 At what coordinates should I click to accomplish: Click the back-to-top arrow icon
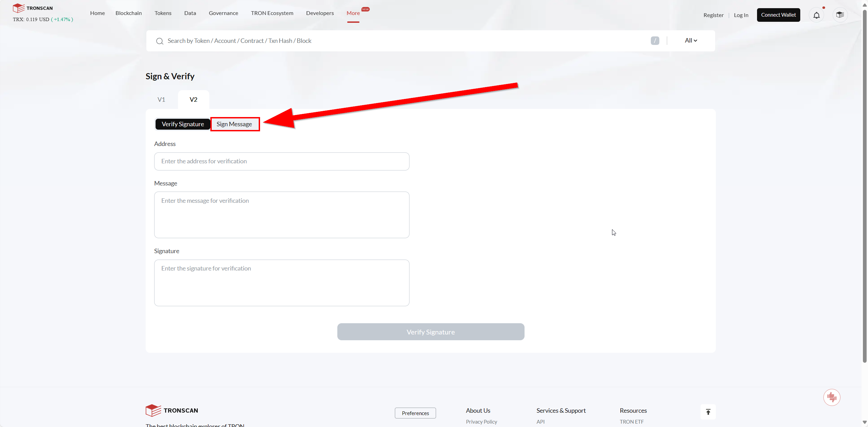[708, 412]
